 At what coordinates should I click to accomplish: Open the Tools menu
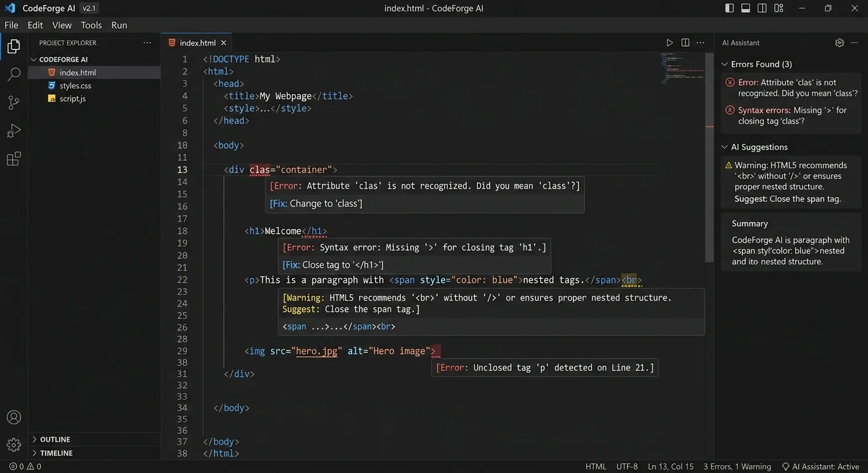tap(91, 25)
